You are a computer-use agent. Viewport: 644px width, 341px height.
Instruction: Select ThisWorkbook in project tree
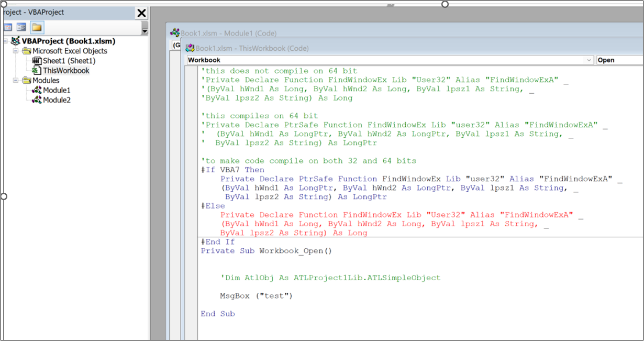point(66,70)
